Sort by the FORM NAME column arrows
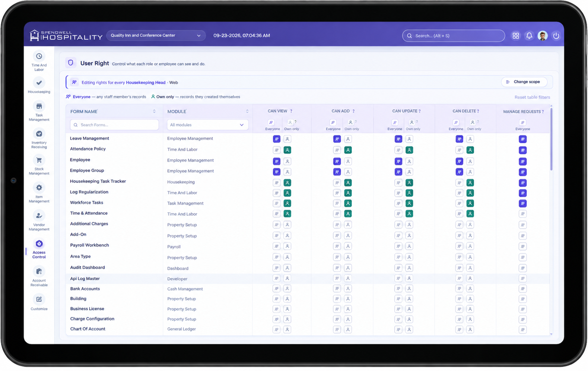 click(x=154, y=111)
